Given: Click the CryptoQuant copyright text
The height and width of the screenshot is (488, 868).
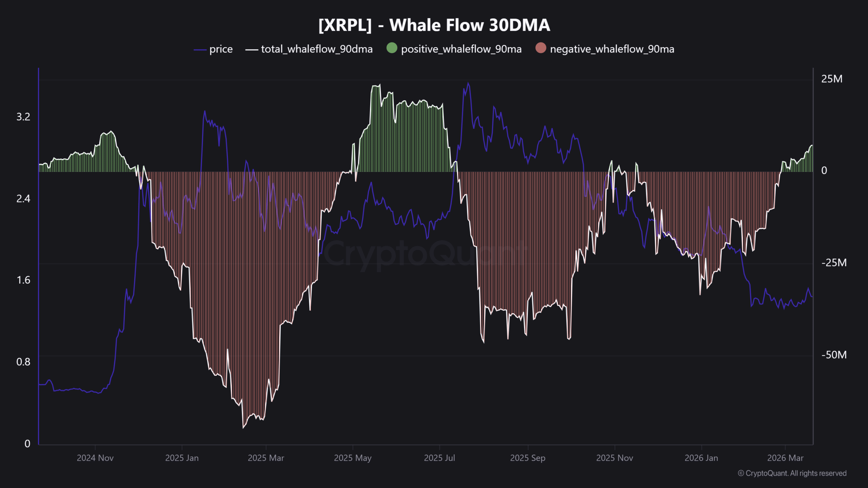Looking at the screenshot, I should point(792,473).
